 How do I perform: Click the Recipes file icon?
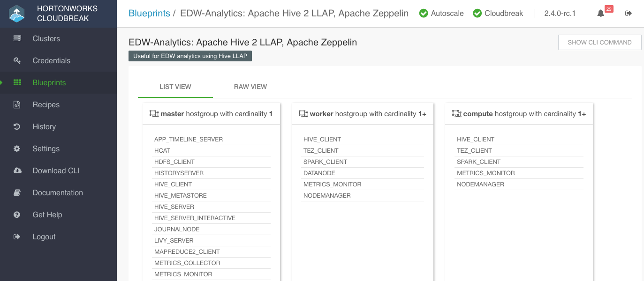coord(17,104)
